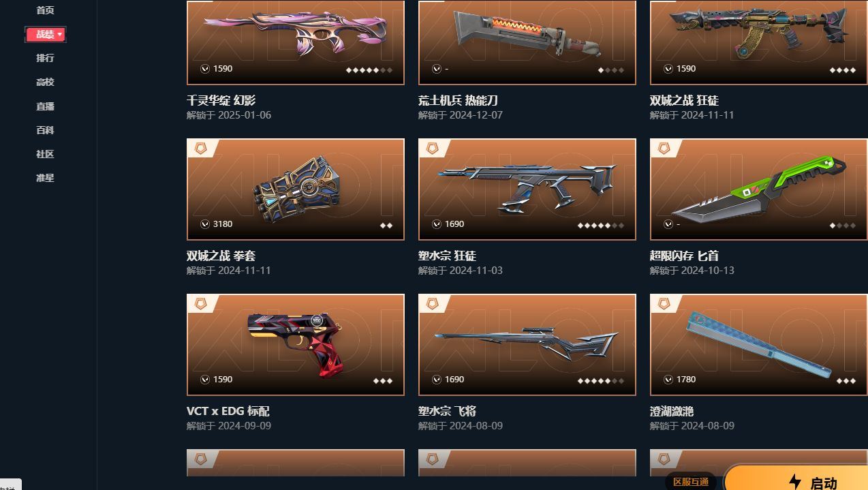Open the 首页 sidebar menu item

(45, 10)
